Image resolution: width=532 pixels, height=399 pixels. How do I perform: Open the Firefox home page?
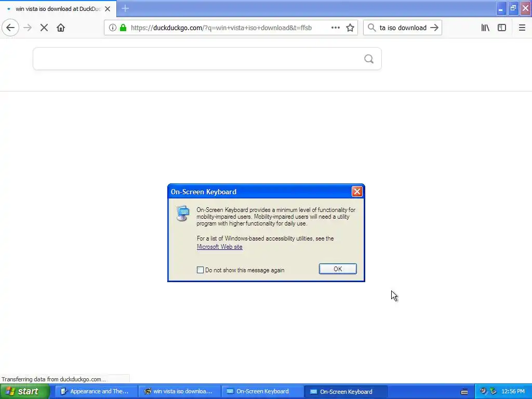61,28
